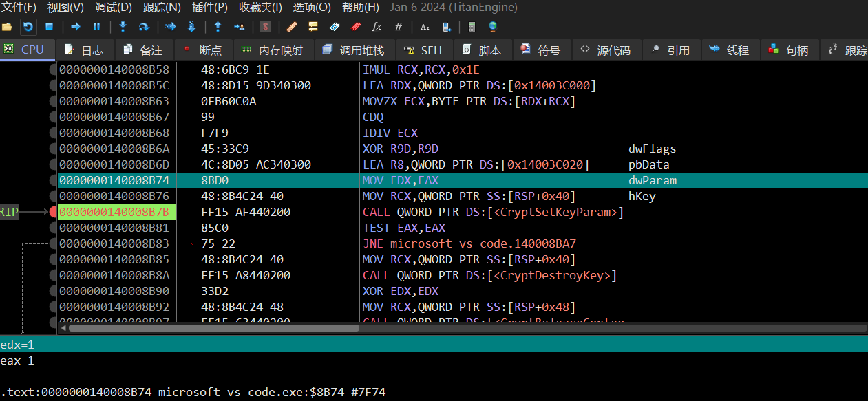Image resolution: width=868 pixels, height=401 pixels.
Task: Open the Scylla plugin icon
Action: click(266, 27)
